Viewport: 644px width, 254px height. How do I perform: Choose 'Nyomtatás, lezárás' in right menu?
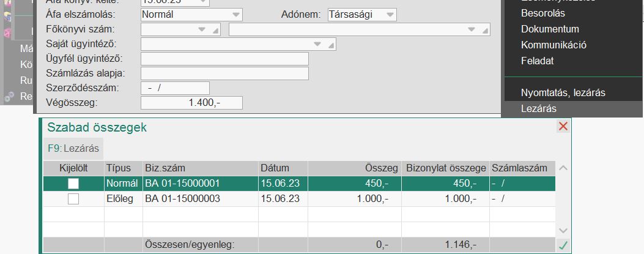[563, 93]
